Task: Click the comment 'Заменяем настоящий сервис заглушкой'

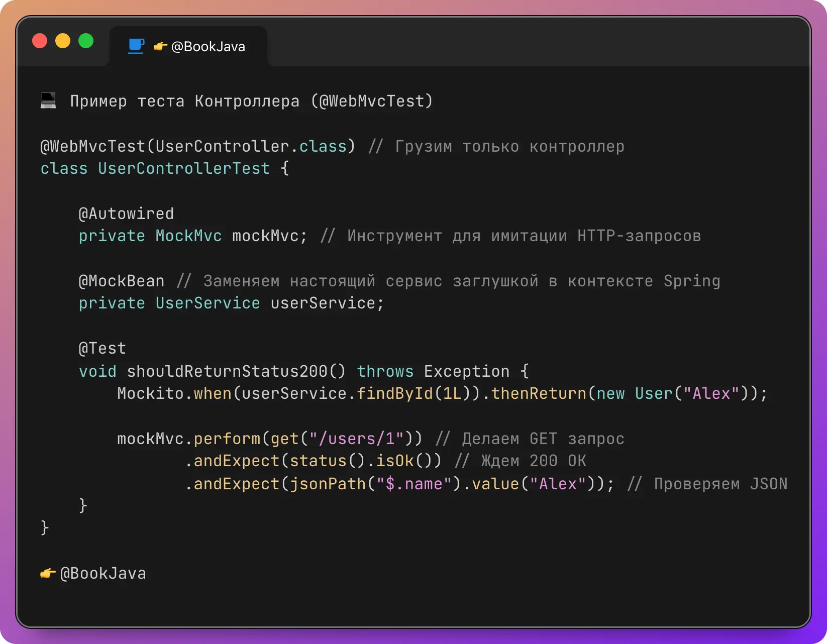Action: tap(371, 281)
